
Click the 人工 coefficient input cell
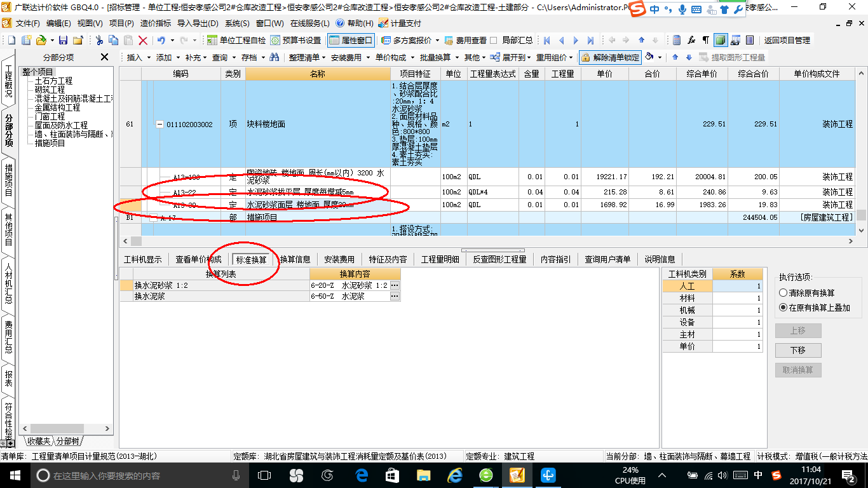click(738, 287)
